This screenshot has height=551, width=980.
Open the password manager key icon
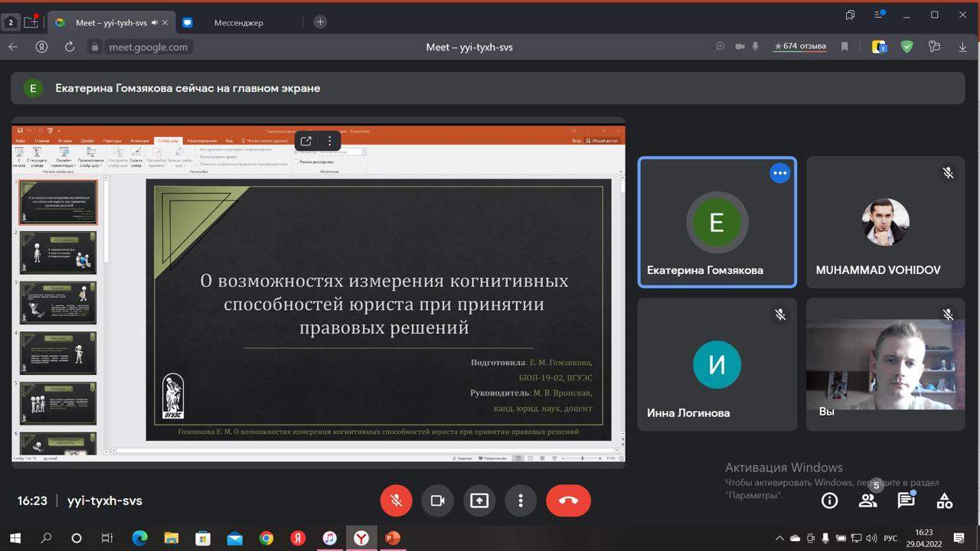pyautogui.click(x=935, y=47)
